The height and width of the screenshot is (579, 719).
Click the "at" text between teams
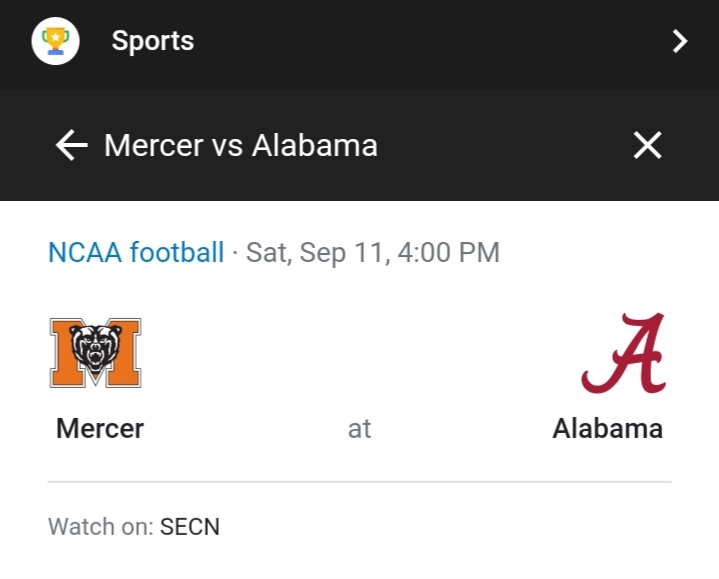[359, 429]
